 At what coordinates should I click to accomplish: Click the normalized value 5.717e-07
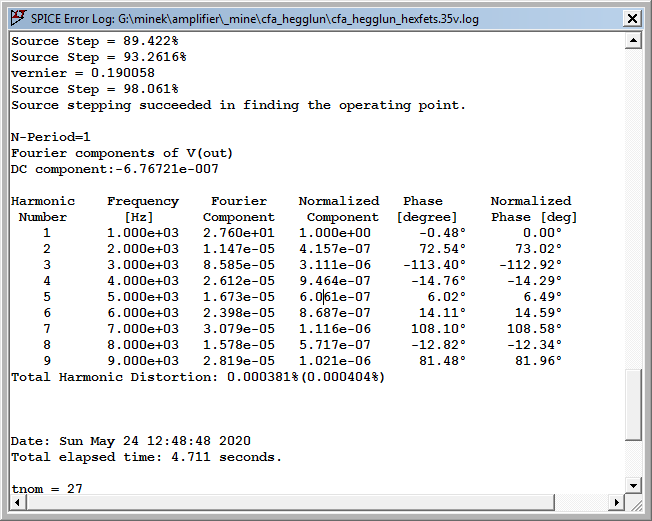(335, 345)
